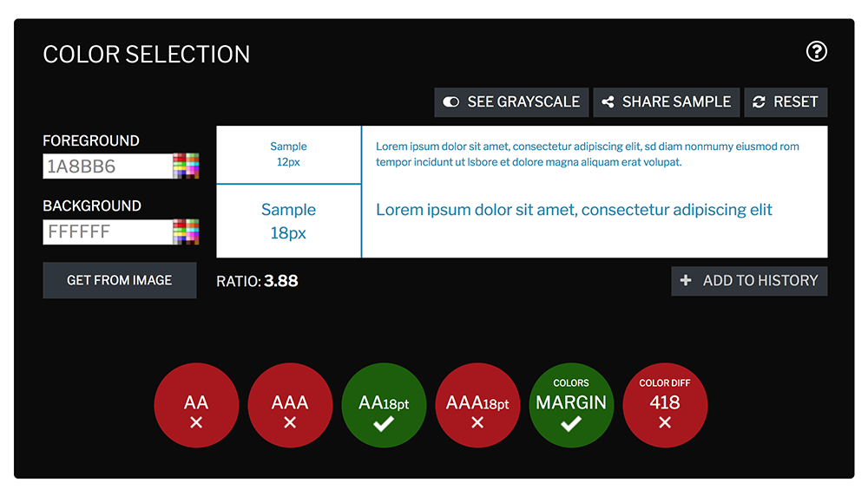Click the Color Diff 418 circle

[665, 405]
